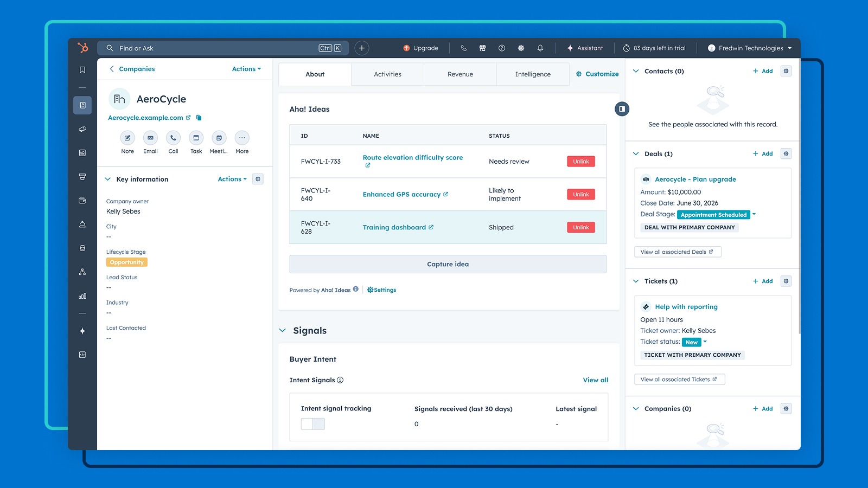Viewport: 868px width, 488px height.
Task: Switch to the About tab
Action: pyautogui.click(x=315, y=74)
